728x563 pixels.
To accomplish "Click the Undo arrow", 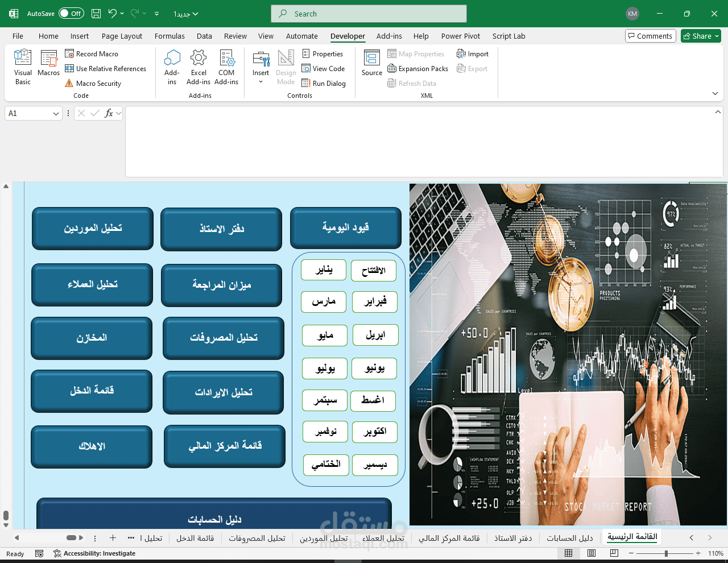I will (x=112, y=14).
